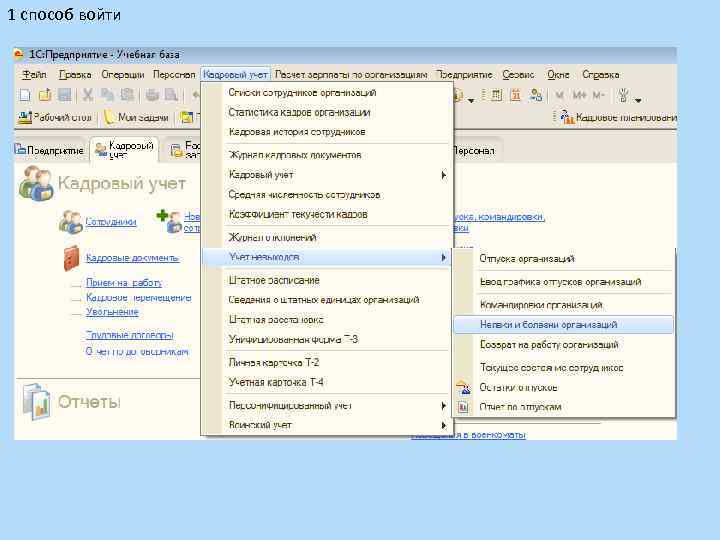Click the large Кадровый учет heading icon
Viewport: 720px width, 540px height.
(x=36, y=183)
